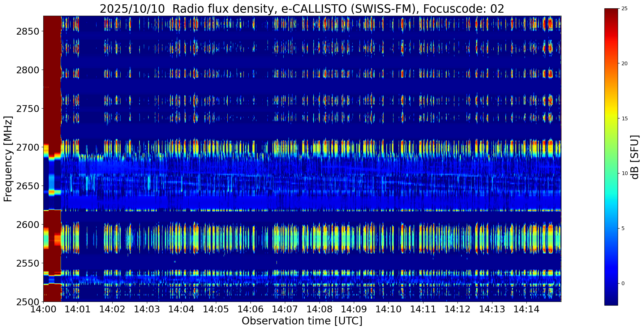
Task: Click the 2650 frequency tick label
Action: [28, 186]
